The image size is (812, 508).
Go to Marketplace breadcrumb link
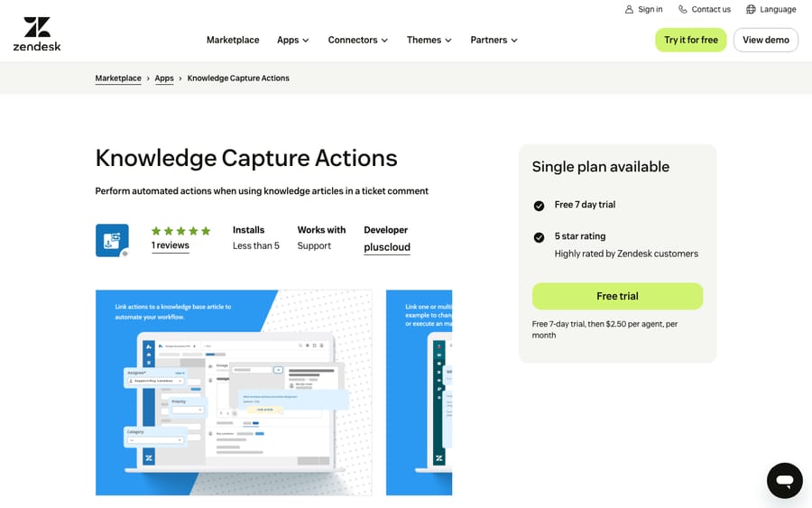pyautogui.click(x=118, y=79)
